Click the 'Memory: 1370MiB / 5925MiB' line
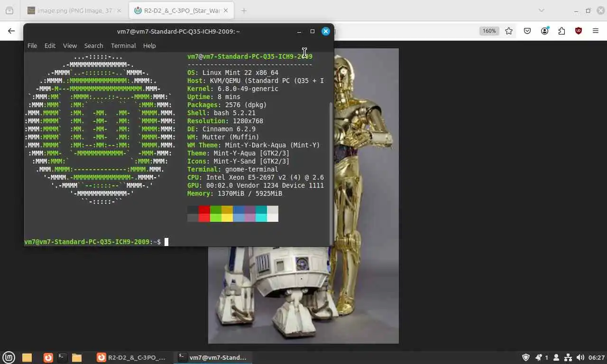Viewport: 607px width, 364px height. 235,193
